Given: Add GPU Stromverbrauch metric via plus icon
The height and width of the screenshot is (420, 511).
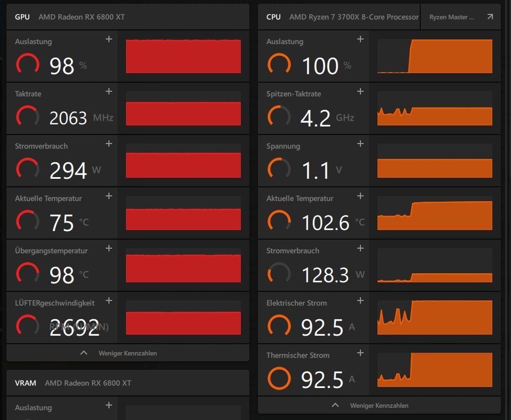Looking at the screenshot, I should tap(109, 144).
